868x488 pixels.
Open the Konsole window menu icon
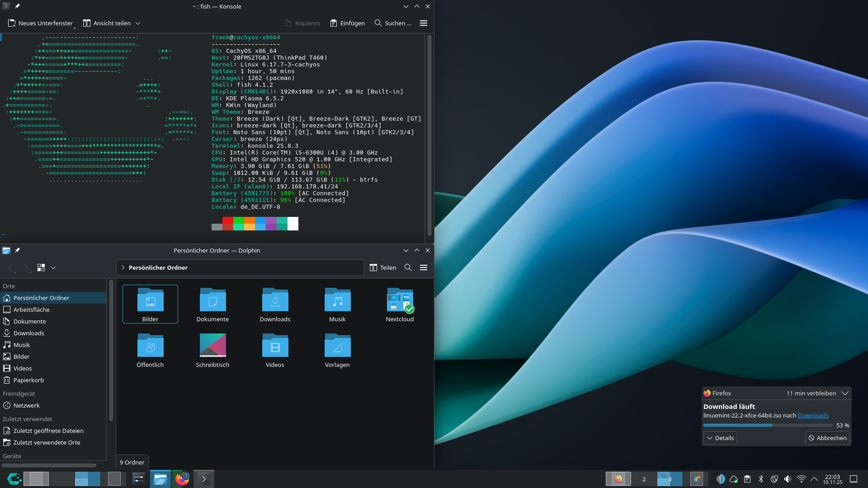pyautogui.click(x=6, y=6)
